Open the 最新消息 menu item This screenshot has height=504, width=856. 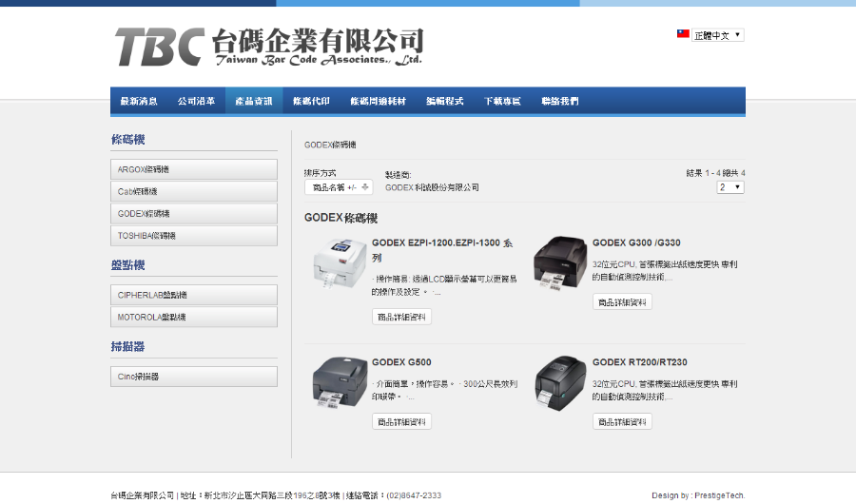(x=139, y=102)
